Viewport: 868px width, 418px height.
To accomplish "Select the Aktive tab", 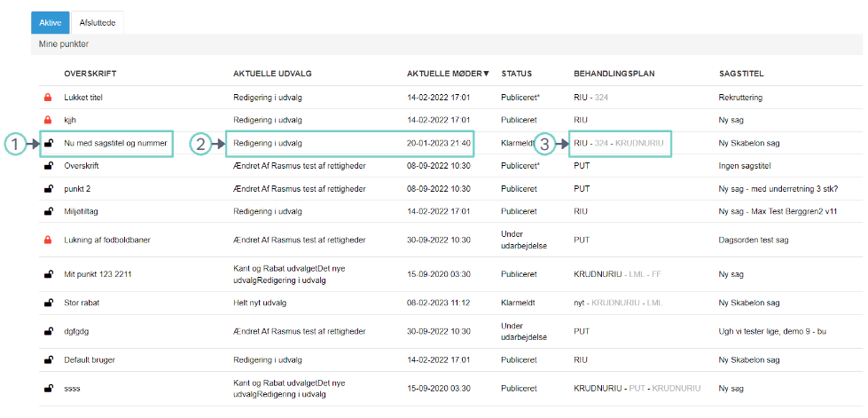I will (50, 22).
